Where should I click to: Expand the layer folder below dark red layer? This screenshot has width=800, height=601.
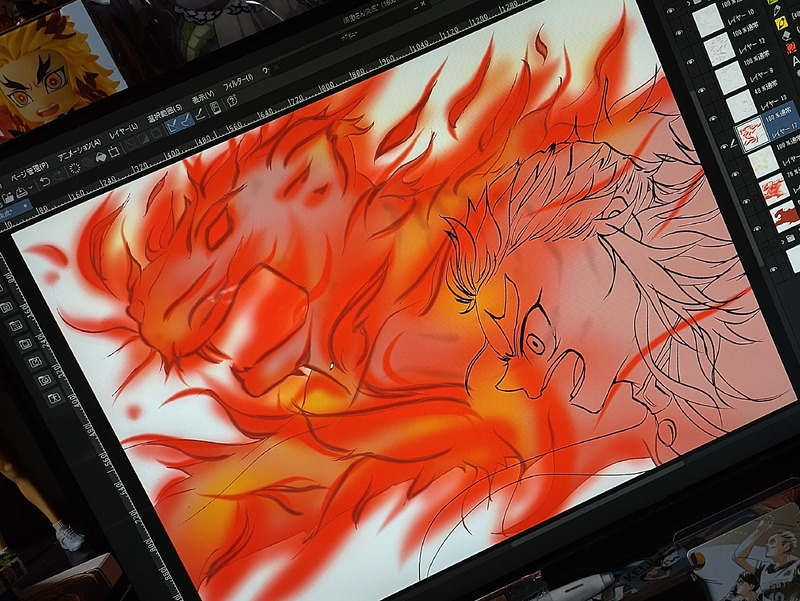[x=783, y=242]
